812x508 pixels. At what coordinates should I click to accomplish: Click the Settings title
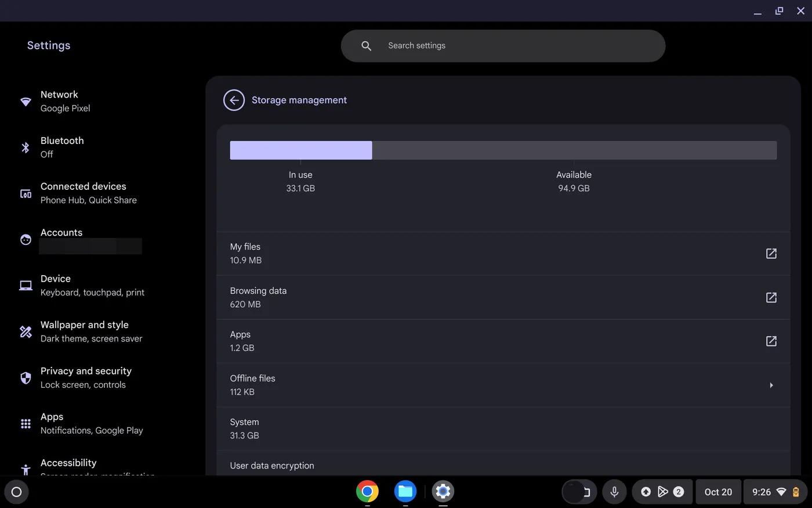pos(49,45)
